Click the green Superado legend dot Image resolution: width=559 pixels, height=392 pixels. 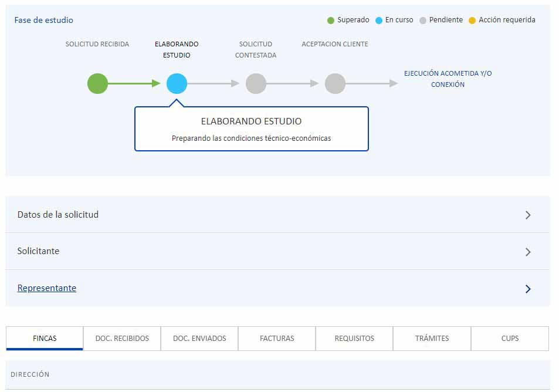tap(331, 21)
